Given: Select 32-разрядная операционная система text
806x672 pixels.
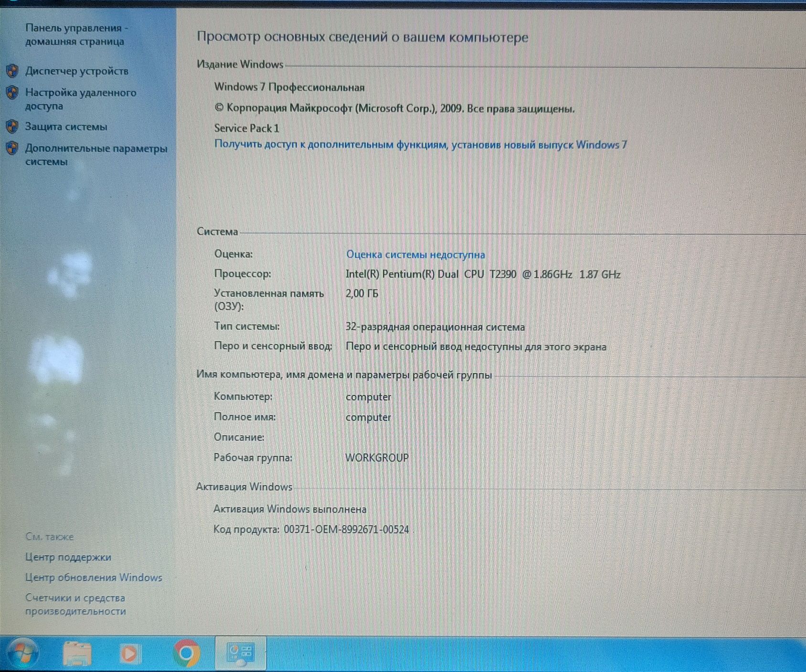Looking at the screenshot, I should coord(435,327).
